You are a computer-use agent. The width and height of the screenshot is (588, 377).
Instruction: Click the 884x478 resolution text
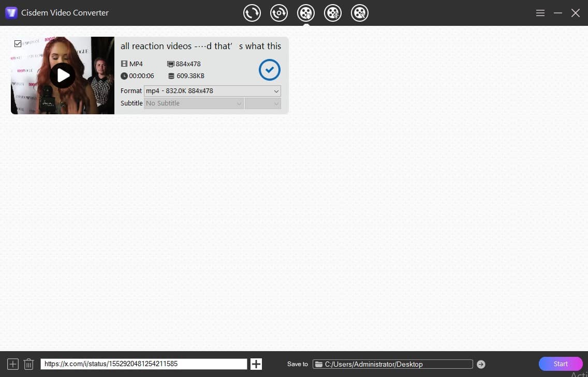(188, 64)
